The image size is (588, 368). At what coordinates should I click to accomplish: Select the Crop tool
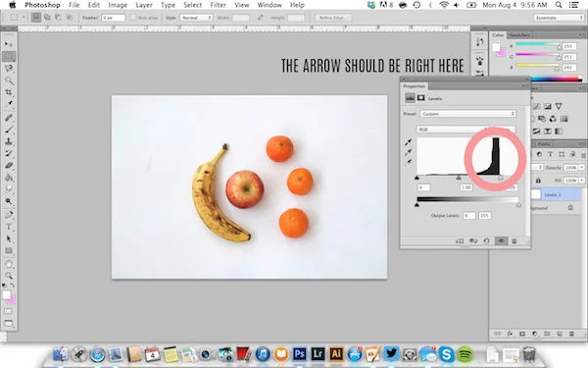tap(8, 92)
